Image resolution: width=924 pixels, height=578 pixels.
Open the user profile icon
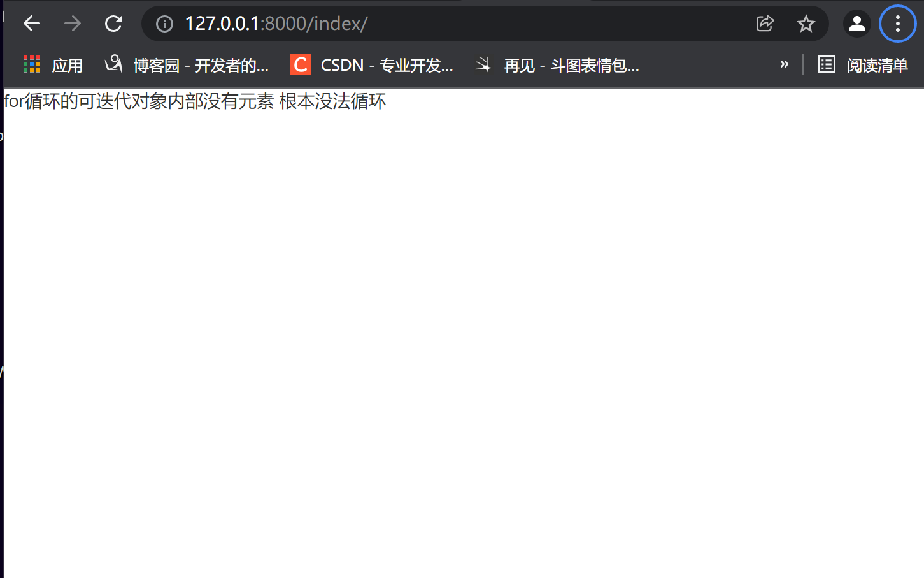857,24
